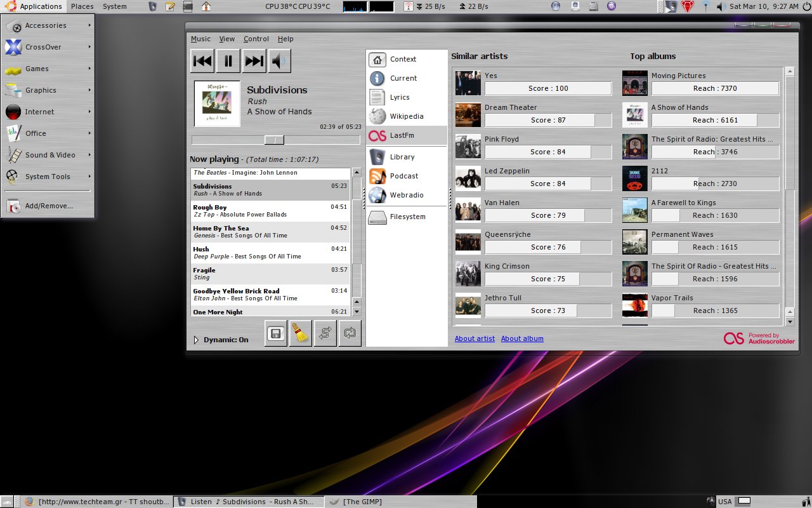Open the Podcast section
812x508 pixels.
point(407,176)
